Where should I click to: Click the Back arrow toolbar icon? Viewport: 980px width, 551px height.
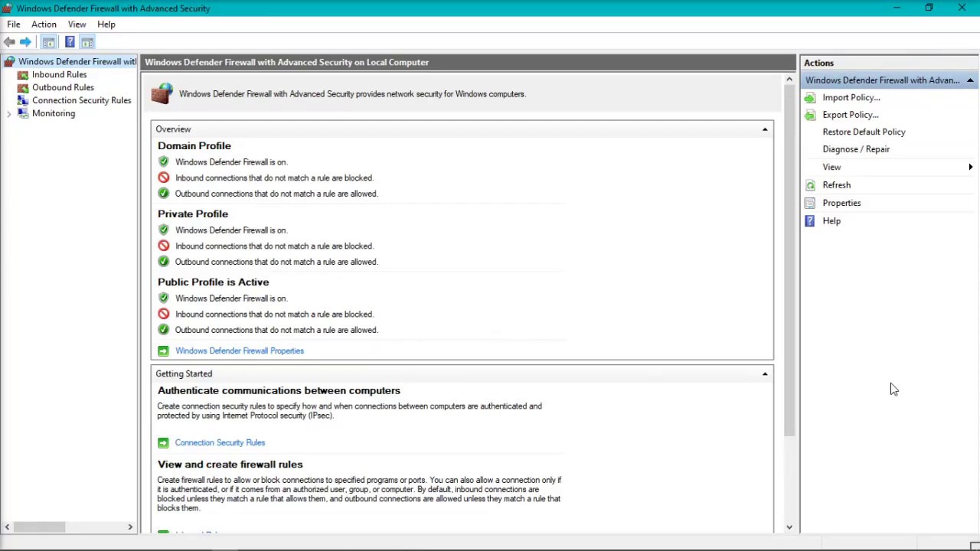click(x=9, y=42)
